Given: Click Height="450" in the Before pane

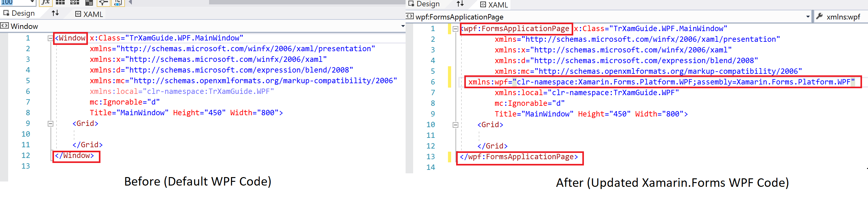Looking at the screenshot, I should tap(199, 113).
